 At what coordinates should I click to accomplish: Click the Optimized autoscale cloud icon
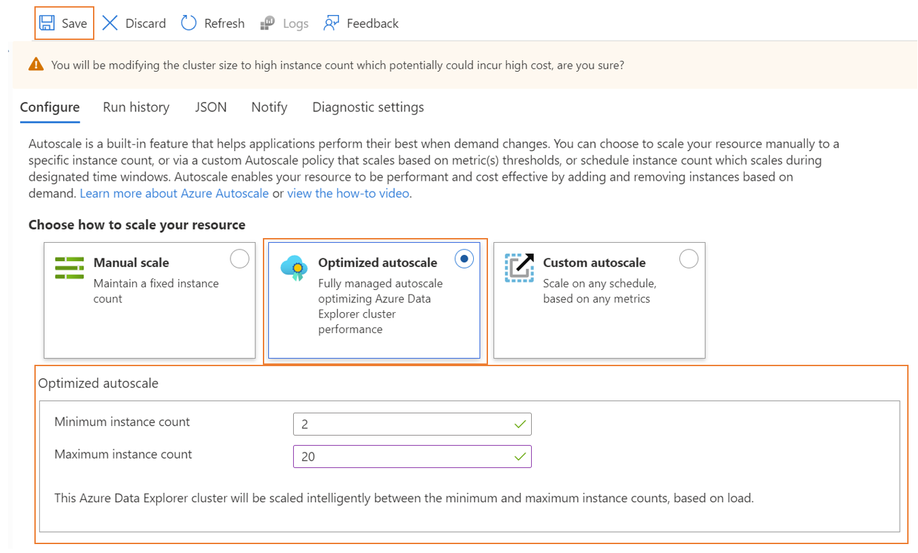pos(294,268)
